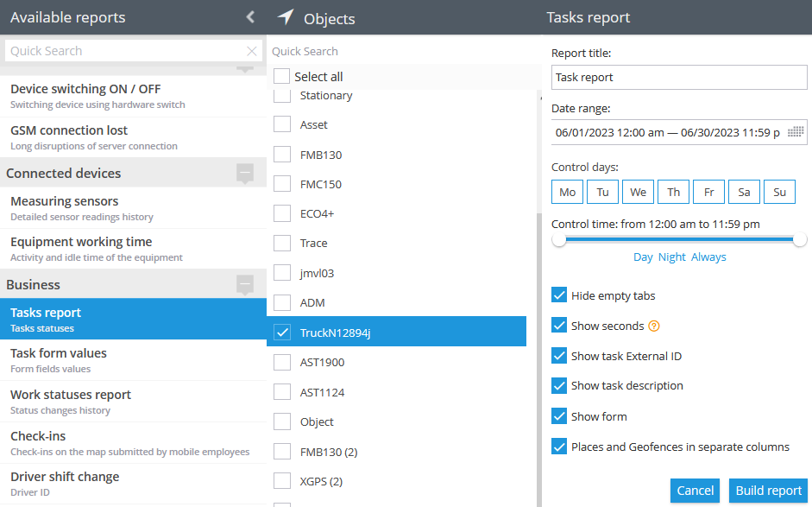Click the Report title input field
The image size is (812, 507).
[x=679, y=77]
